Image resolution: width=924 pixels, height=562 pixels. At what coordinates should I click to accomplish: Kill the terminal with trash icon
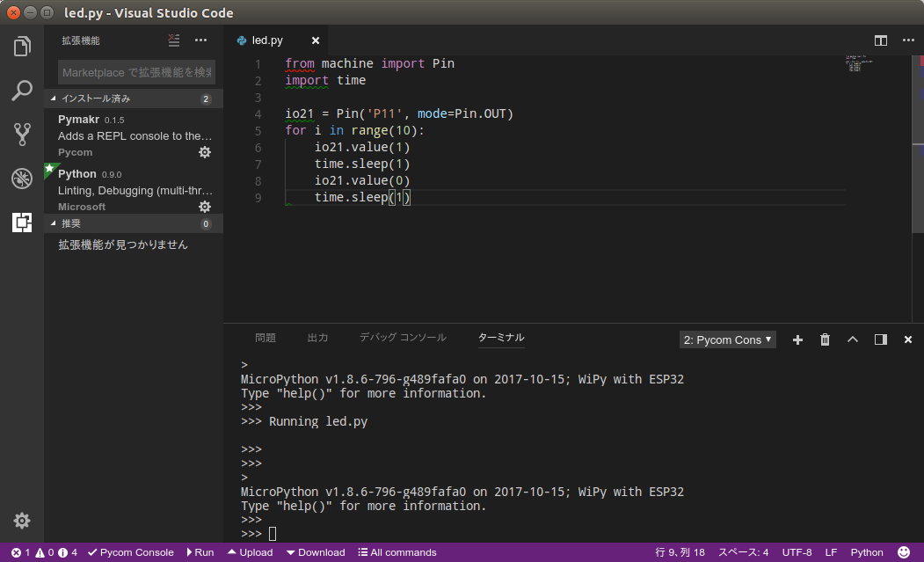(x=825, y=339)
